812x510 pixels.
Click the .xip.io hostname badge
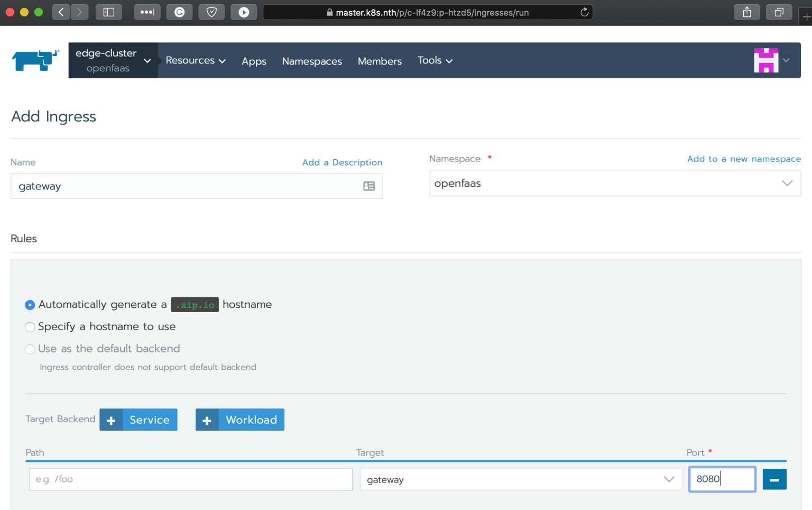point(195,305)
